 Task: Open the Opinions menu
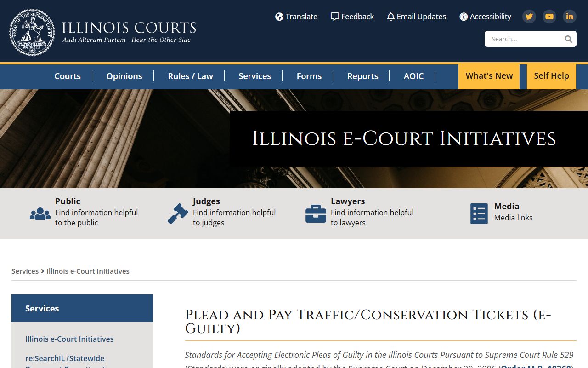pyautogui.click(x=124, y=76)
